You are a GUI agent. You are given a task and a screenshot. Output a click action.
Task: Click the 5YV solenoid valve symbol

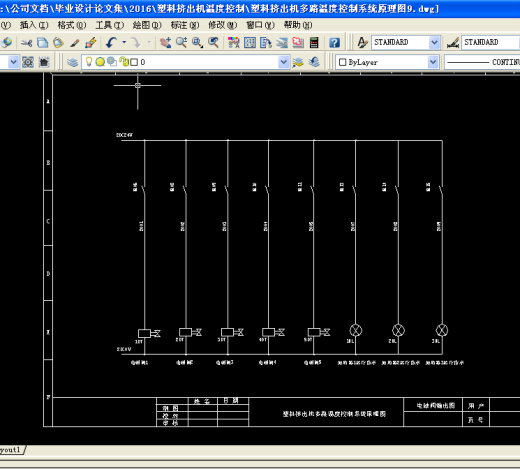tap(319, 332)
